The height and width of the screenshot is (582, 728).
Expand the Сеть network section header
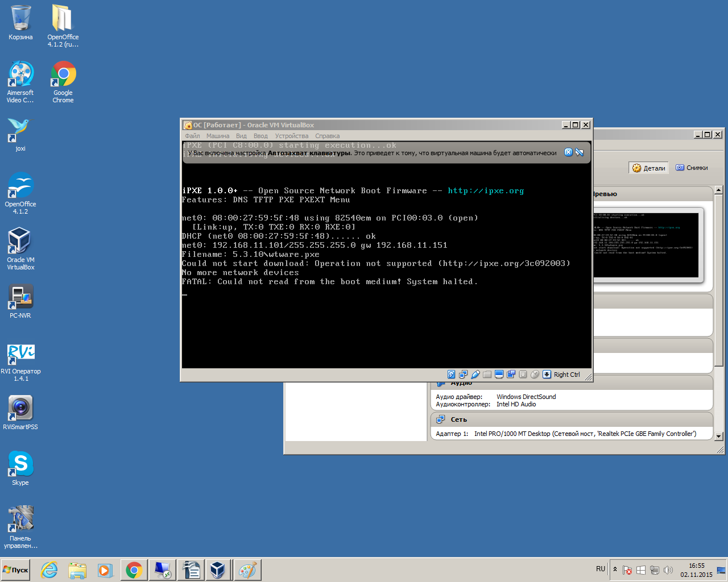pos(458,419)
